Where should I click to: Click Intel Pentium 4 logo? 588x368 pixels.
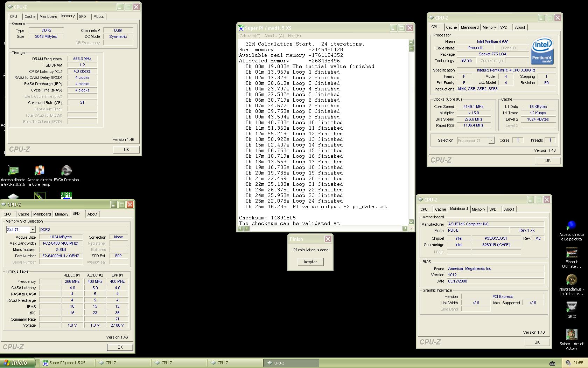(x=542, y=51)
